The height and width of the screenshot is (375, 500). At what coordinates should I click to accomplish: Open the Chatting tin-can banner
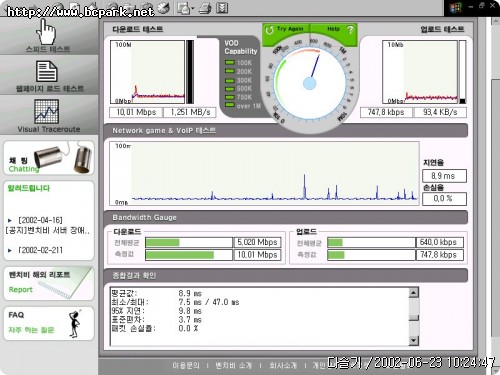49,158
